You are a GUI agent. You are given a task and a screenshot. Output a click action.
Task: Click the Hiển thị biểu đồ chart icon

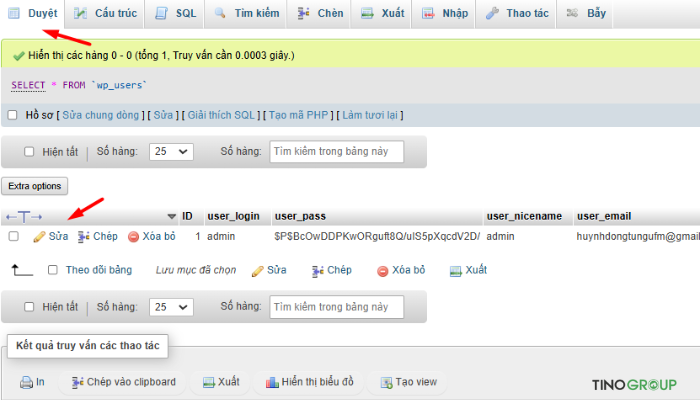(x=272, y=383)
